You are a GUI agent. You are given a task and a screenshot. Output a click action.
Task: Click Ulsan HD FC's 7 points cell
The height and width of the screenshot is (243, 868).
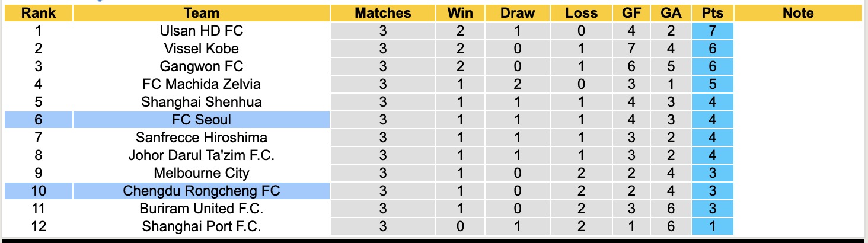(x=712, y=31)
